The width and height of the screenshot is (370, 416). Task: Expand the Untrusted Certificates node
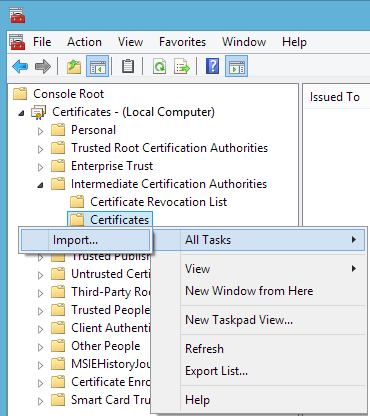pos(41,275)
